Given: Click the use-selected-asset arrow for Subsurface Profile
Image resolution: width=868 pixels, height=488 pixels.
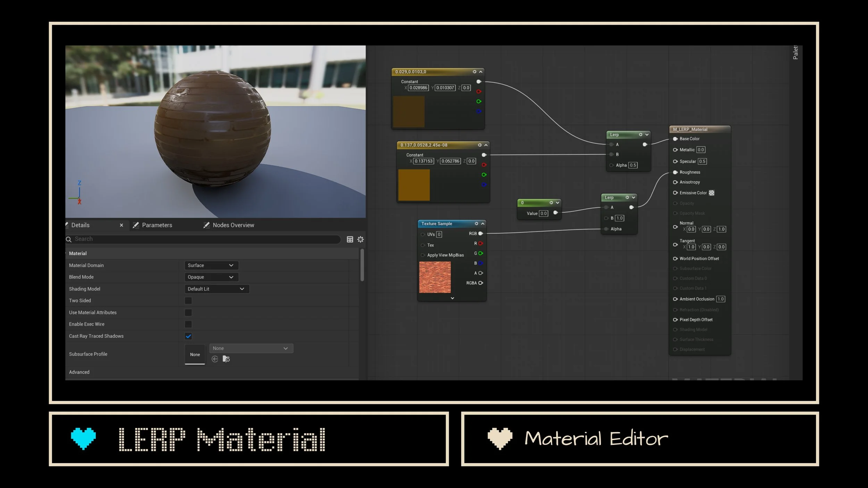Looking at the screenshot, I should click(x=215, y=359).
